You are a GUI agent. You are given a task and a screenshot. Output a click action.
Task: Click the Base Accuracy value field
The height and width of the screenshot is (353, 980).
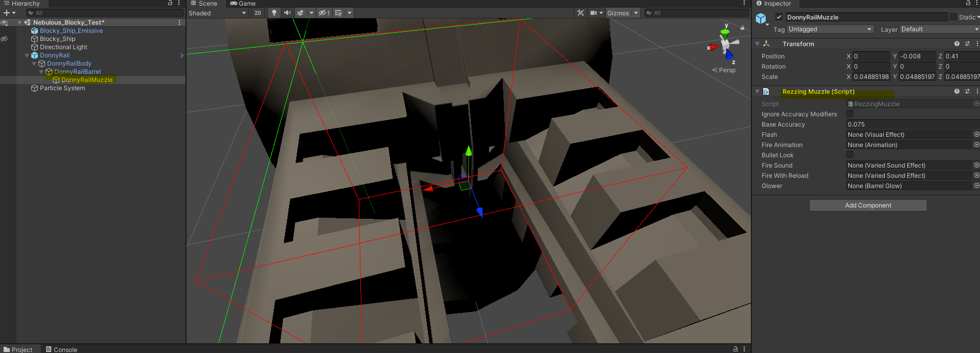912,124
